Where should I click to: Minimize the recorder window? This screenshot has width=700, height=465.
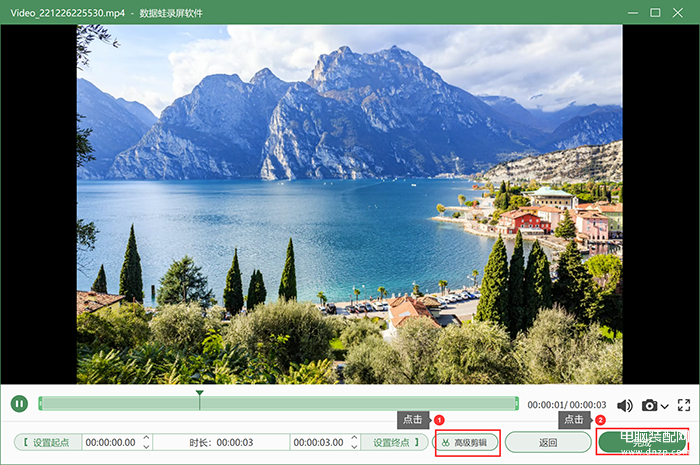[633, 12]
